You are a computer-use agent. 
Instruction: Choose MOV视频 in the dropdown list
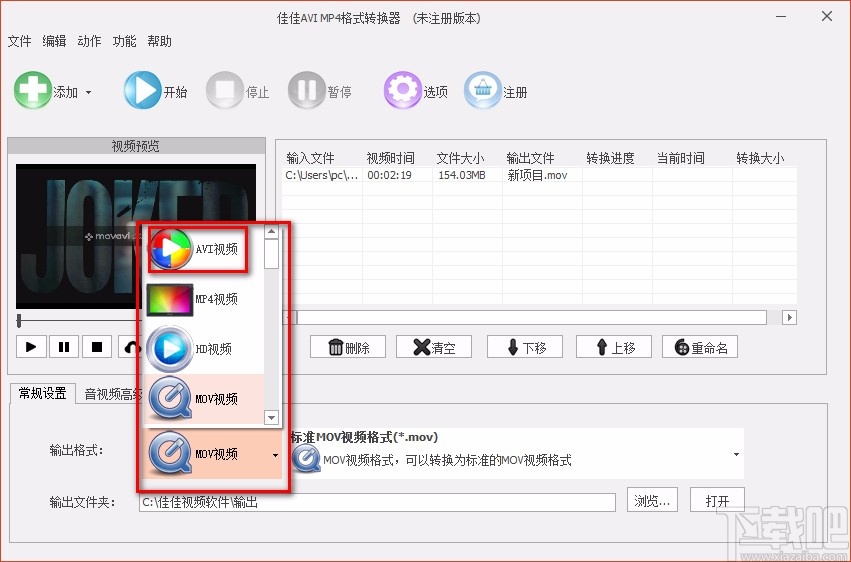204,399
